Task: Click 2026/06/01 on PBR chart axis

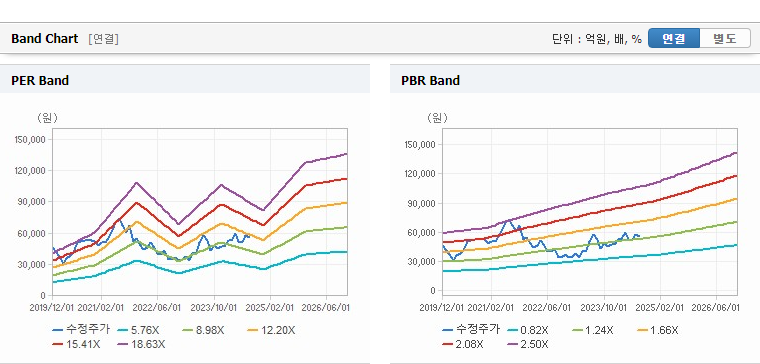Action: click(x=716, y=308)
